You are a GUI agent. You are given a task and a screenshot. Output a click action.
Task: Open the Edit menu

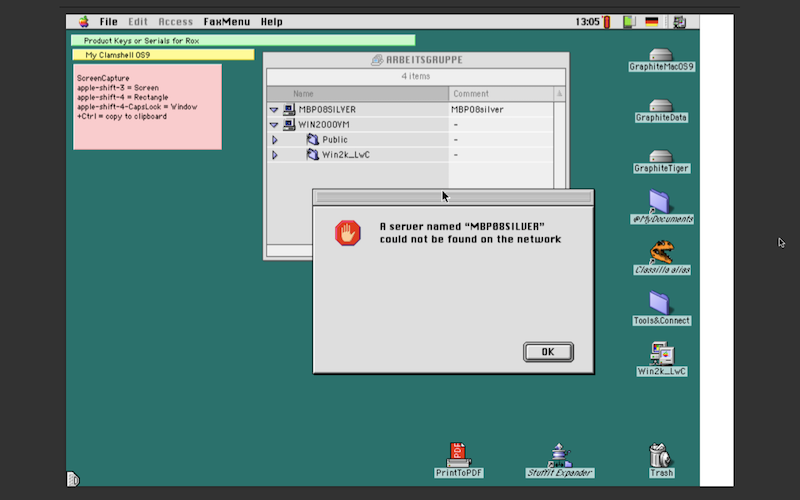tap(138, 21)
